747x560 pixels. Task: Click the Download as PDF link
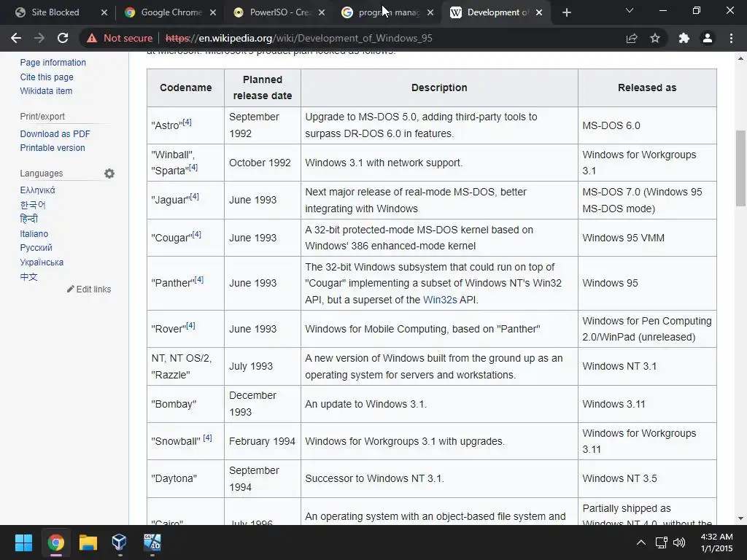click(55, 134)
